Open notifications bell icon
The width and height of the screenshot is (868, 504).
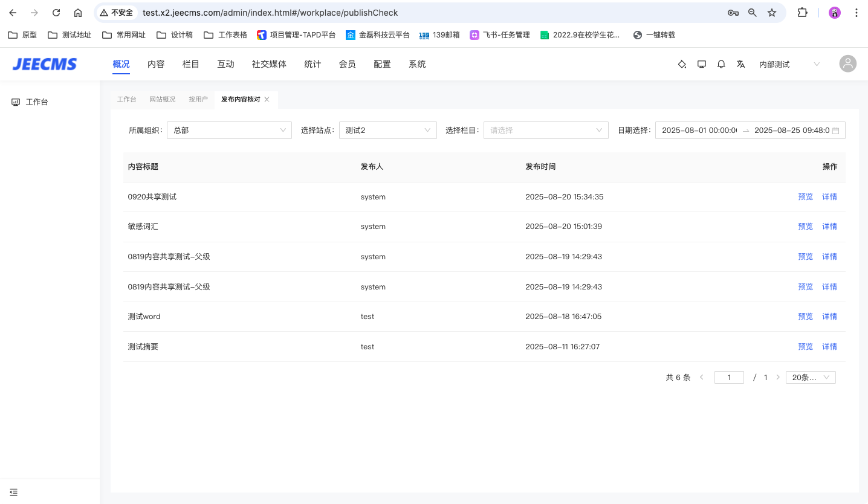pyautogui.click(x=721, y=64)
